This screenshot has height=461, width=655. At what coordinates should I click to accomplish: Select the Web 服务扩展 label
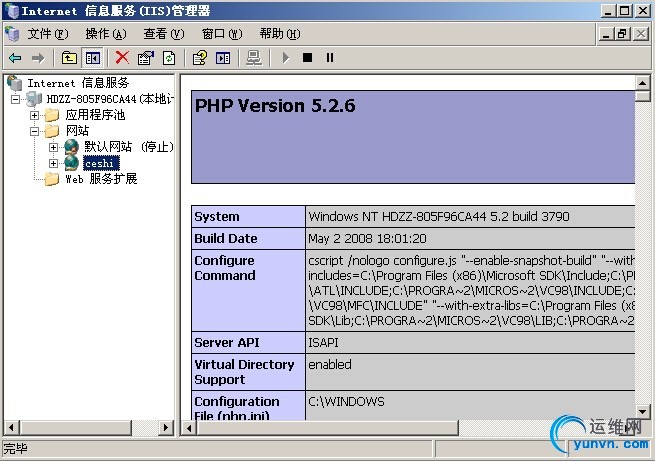click(x=101, y=179)
